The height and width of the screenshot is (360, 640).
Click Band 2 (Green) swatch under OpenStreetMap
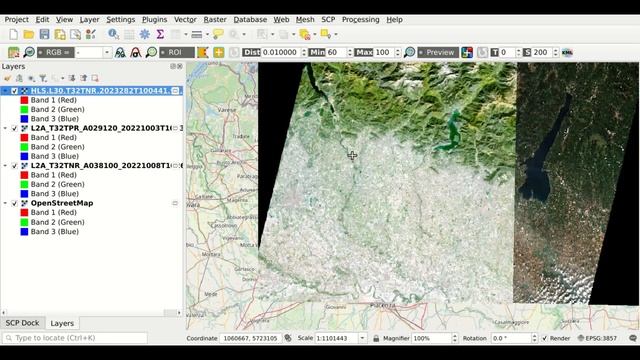click(x=24, y=222)
